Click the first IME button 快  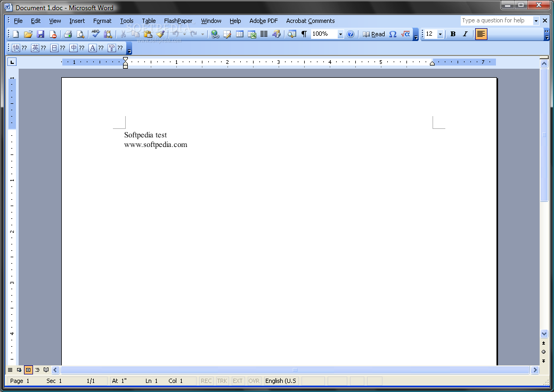point(20,48)
